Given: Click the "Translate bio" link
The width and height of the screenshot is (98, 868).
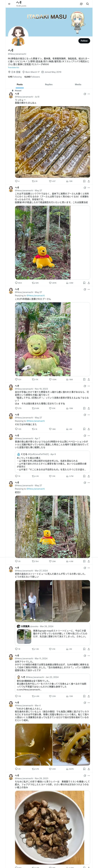Looking at the screenshot, I should click(x=14, y=67).
